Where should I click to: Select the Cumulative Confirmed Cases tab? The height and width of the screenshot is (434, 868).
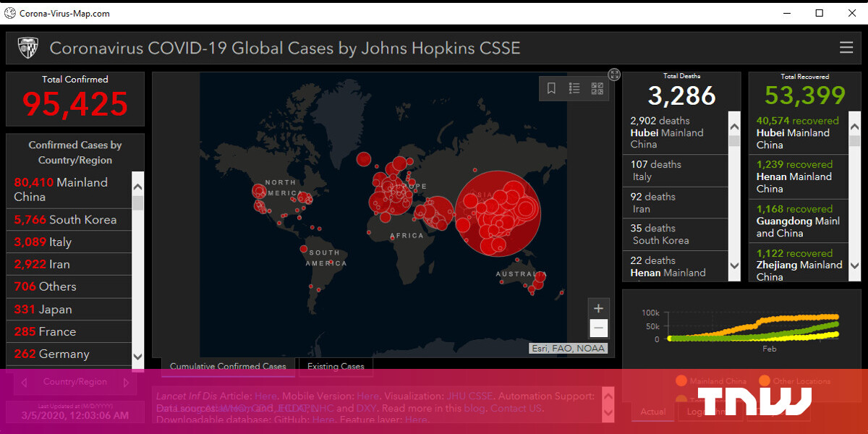click(228, 366)
